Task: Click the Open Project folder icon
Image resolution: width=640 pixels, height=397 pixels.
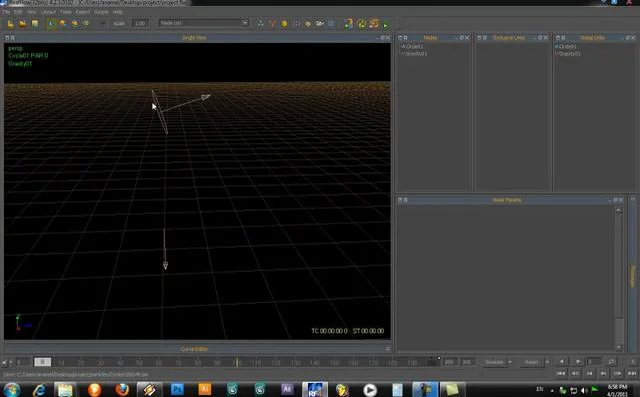Action: pyautogui.click(x=22, y=23)
